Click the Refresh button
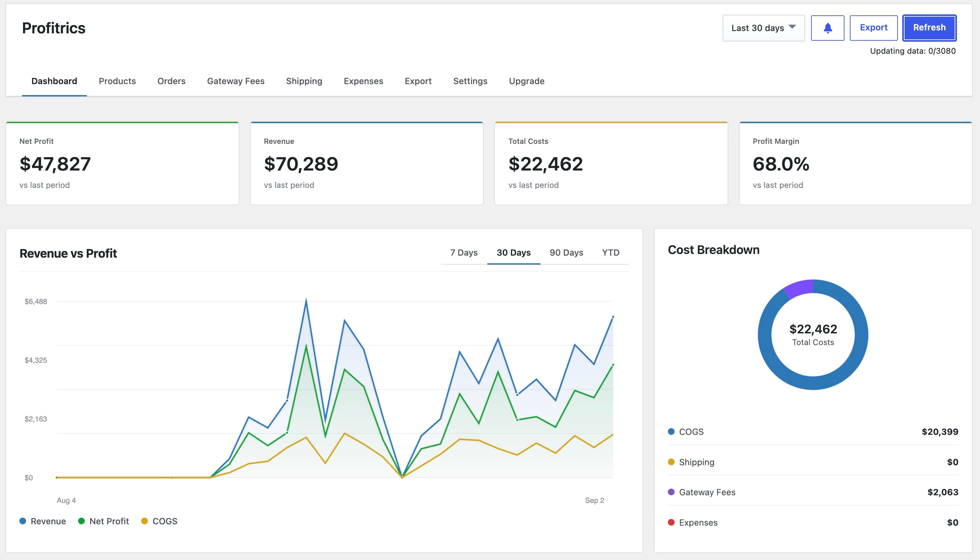This screenshot has height=560, width=980. [x=929, y=28]
